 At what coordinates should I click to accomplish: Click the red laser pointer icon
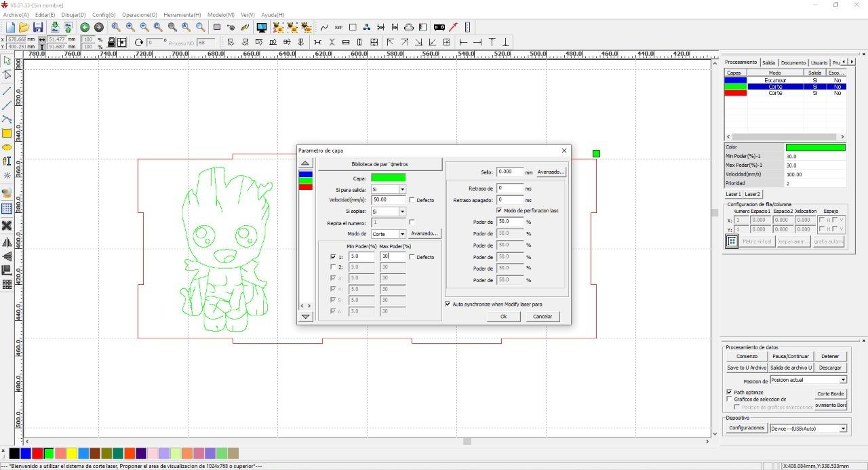tap(454, 27)
